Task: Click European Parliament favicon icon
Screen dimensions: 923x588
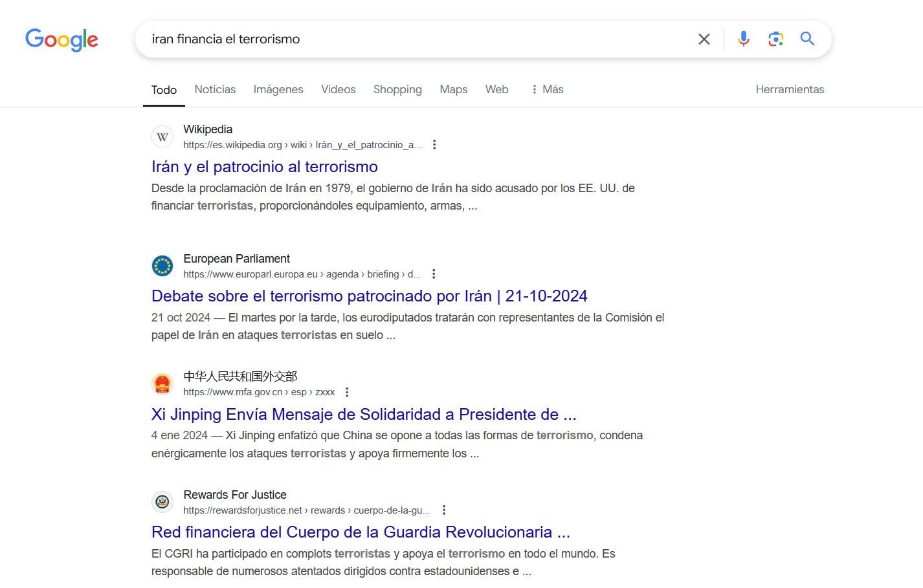Action: (162, 266)
